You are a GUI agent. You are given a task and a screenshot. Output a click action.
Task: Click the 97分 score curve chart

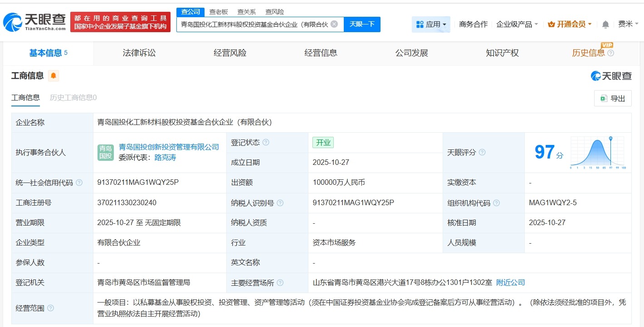tap(596, 153)
